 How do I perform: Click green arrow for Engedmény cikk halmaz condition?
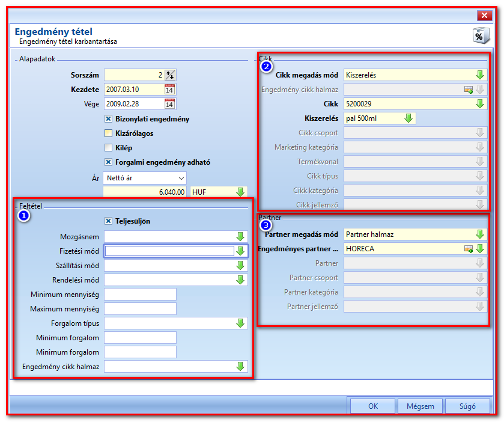(240, 366)
